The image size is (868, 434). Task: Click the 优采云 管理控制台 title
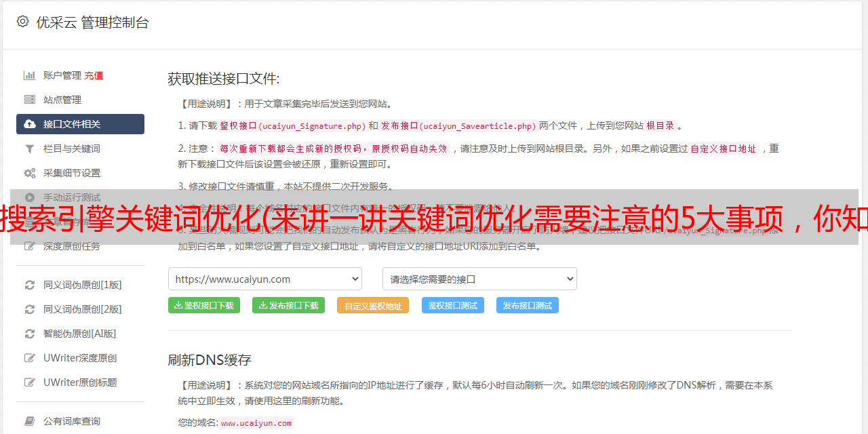click(x=92, y=22)
